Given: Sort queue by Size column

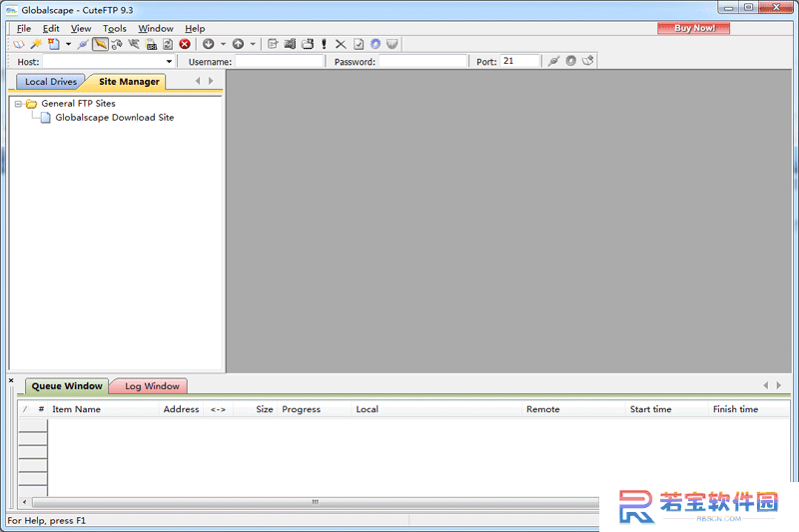Looking at the screenshot, I should (256, 409).
